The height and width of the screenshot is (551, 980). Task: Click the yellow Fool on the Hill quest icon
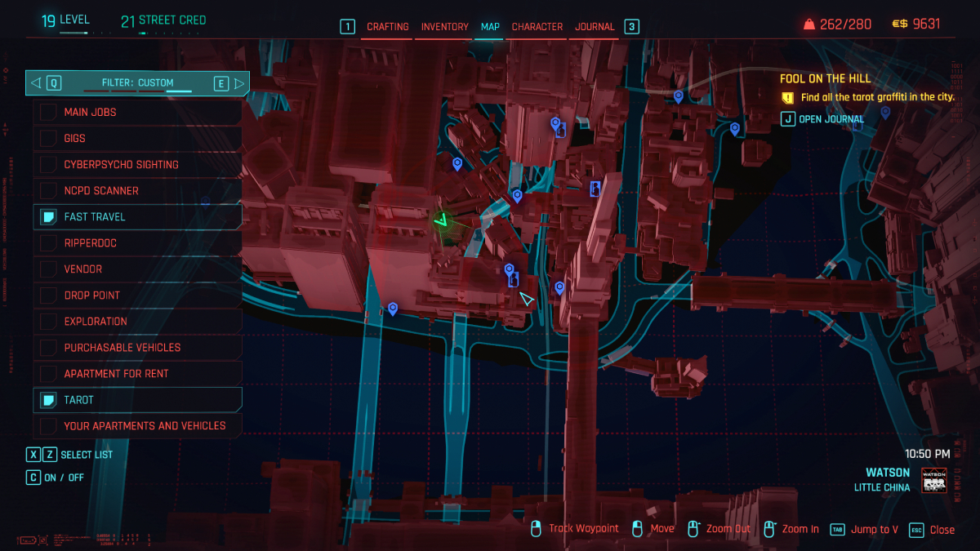(x=787, y=98)
